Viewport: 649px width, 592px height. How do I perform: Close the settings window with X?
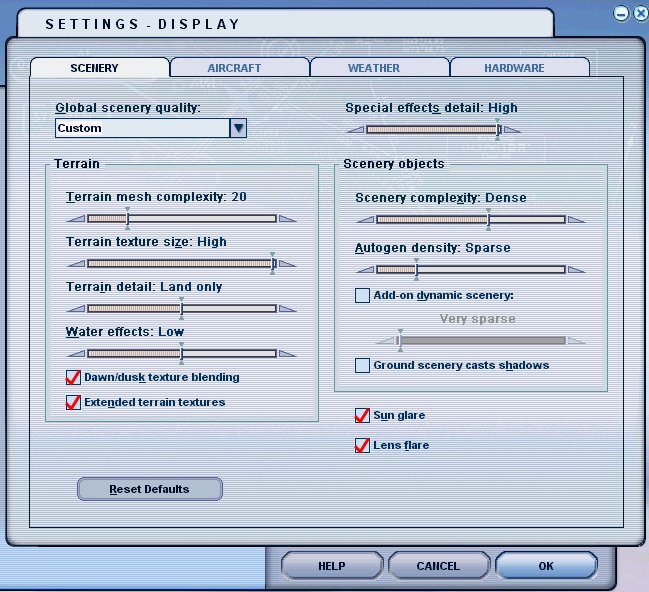(x=641, y=14)
